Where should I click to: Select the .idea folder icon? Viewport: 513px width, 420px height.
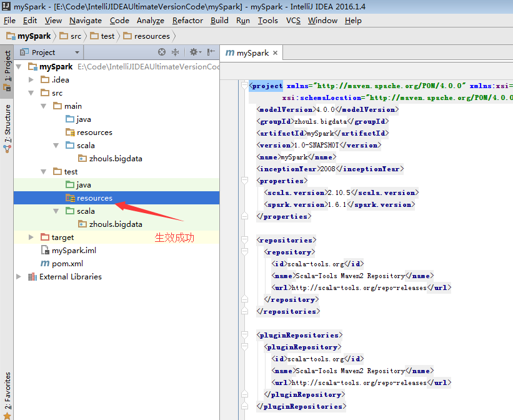click(x=45, y=79)
